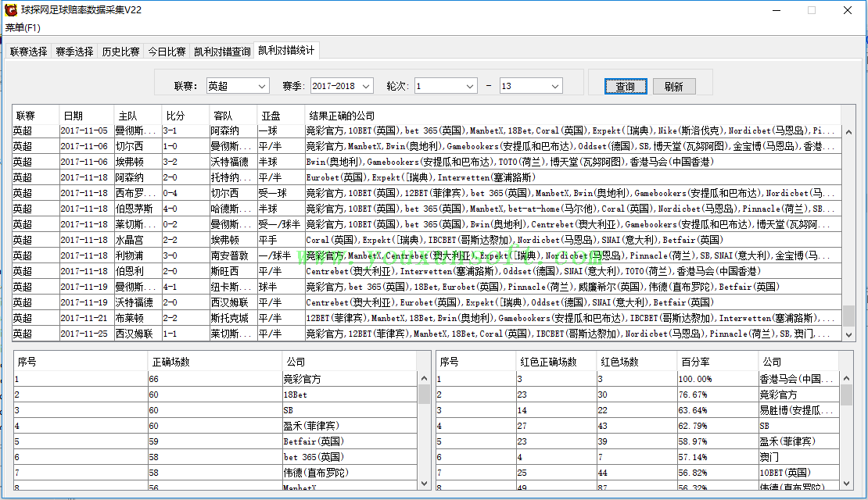Click the app logo icon in title bar
The height and width of the screenshot is (500, 868).
[x=10, y=9]
